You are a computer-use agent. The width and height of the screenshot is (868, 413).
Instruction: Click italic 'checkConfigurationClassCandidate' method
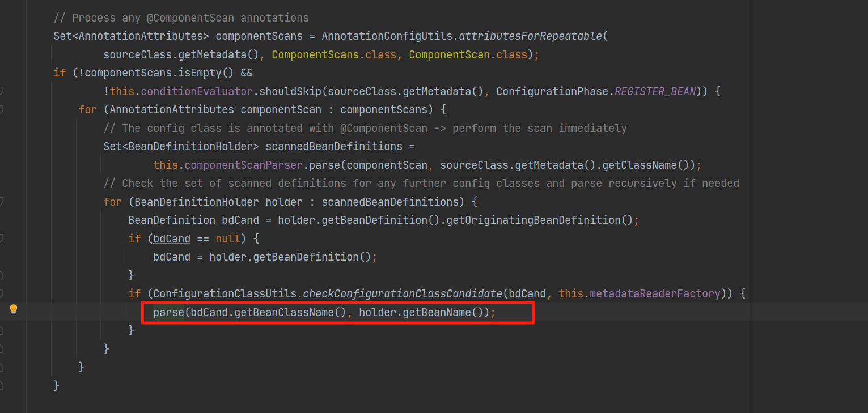403,293
